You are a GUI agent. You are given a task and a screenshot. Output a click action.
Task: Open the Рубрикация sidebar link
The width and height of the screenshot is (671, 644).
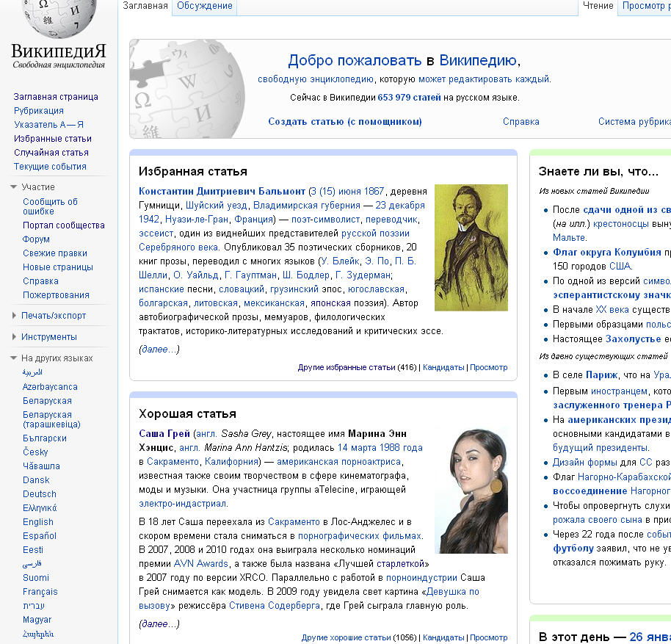coord(38,111)
